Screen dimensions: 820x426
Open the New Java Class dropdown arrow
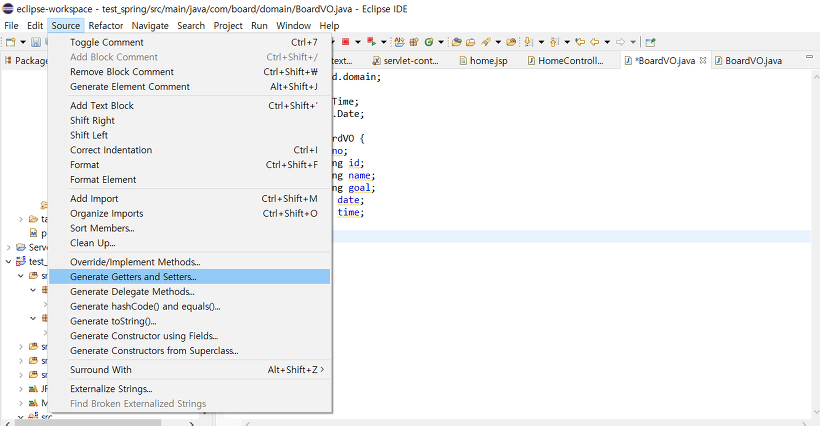coord(441,42)
